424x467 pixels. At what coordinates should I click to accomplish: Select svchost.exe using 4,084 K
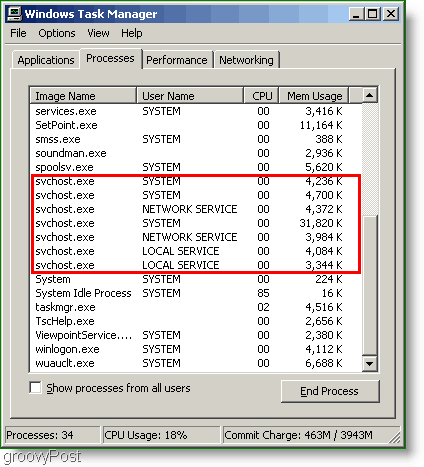(x=196, y=251)
